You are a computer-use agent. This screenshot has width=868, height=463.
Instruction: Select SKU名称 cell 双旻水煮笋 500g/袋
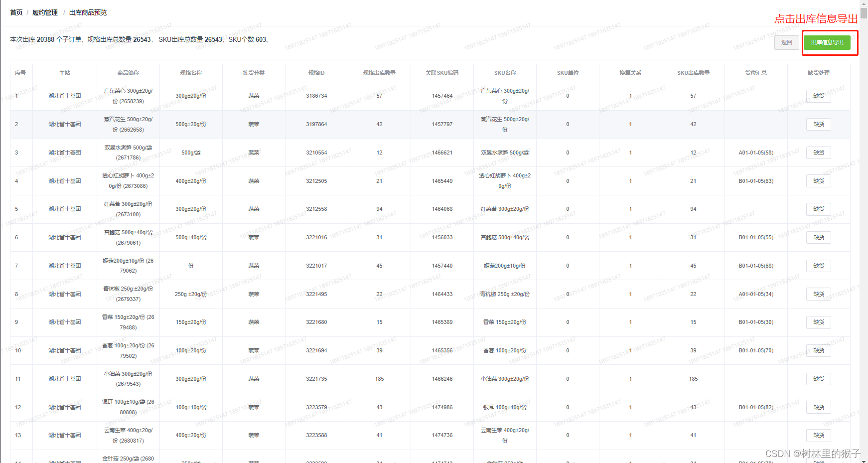505,153
